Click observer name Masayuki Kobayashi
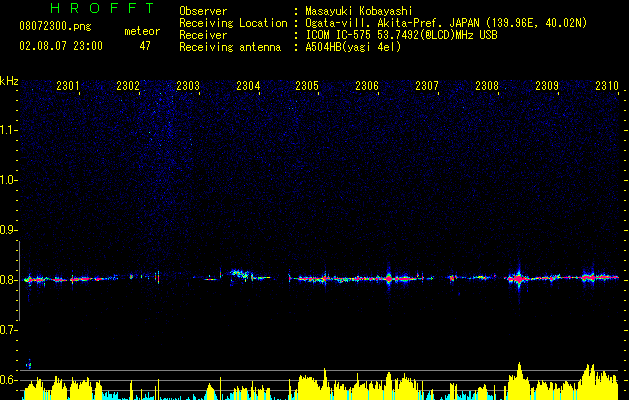The width and height of the screenshot is (629, 400). [359, 11]
